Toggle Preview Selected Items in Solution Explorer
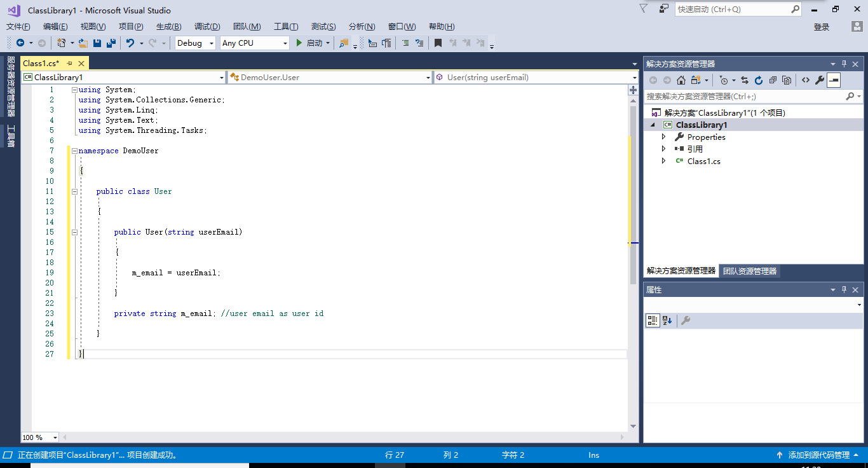868x468 pixels. tap(834, 80)
